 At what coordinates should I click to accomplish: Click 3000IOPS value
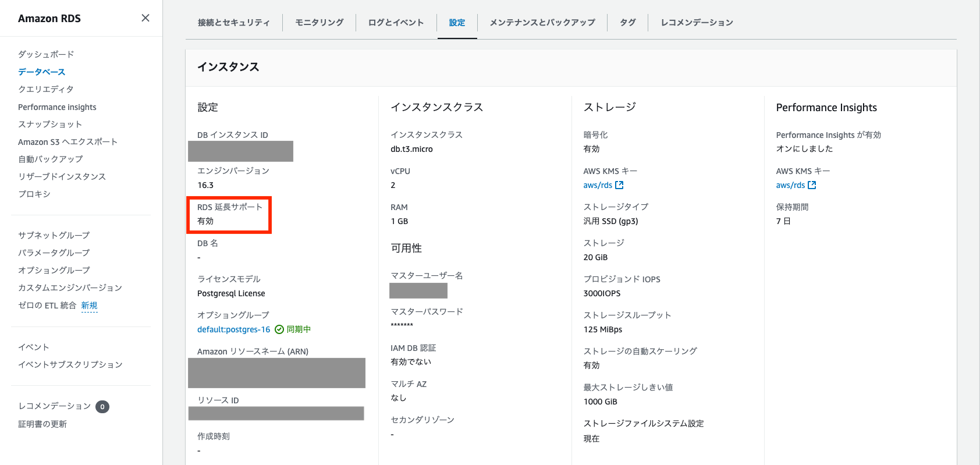(602, 293)
